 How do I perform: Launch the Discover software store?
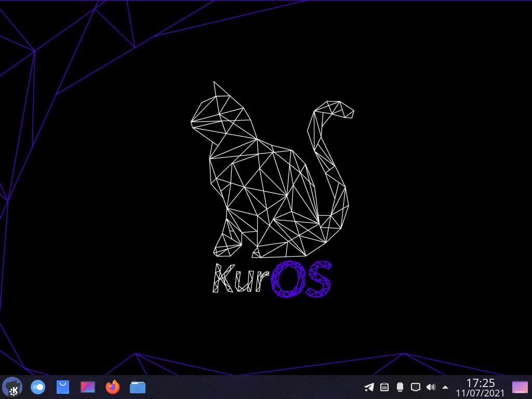[63, 387]
